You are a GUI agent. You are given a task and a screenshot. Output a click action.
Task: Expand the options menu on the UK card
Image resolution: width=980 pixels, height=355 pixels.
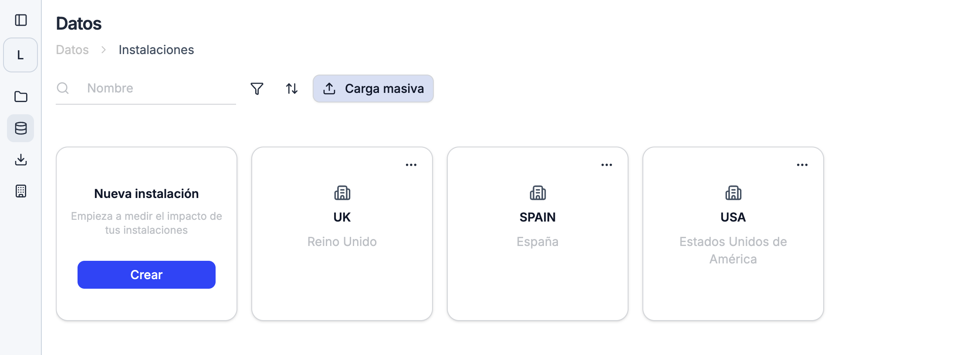coord(412,164)
